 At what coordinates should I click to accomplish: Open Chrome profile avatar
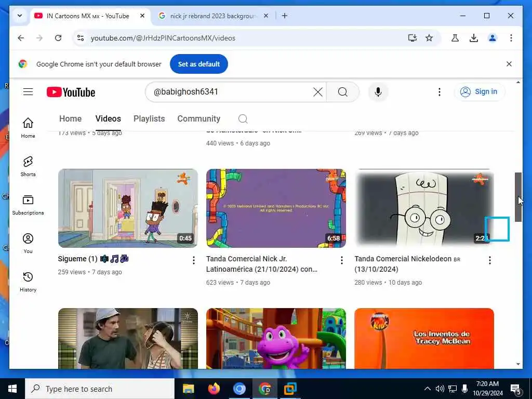click(493, 38)
